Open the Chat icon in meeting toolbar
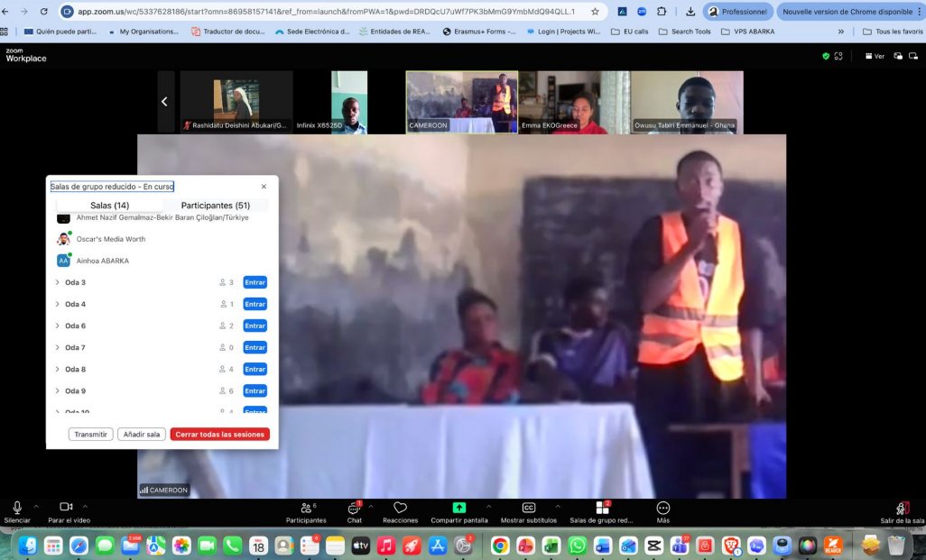The width and height of the screenshot is (926, 560). tap(354, 509)
